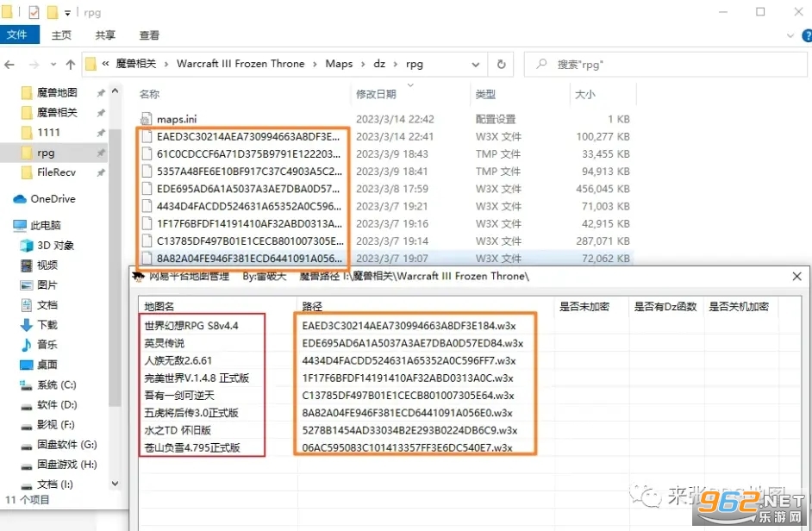Select map 世界幻想RPG S8v4.4 in manager
Screen dimensions: 812x531
click(191, 326)
